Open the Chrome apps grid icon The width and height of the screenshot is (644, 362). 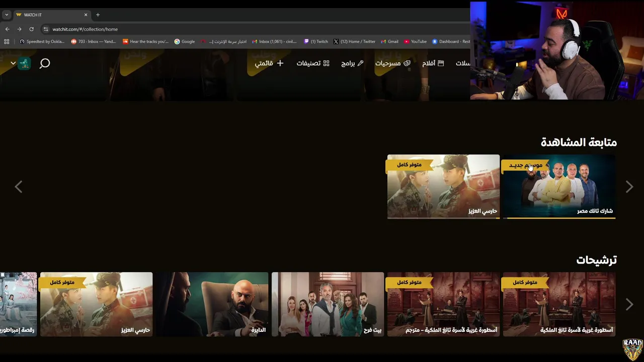7,42
